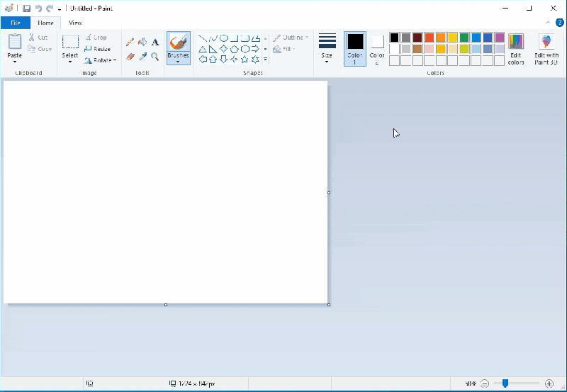Switch to the View tab
Screen dimensions: 567x392
(x=75, y=23)
